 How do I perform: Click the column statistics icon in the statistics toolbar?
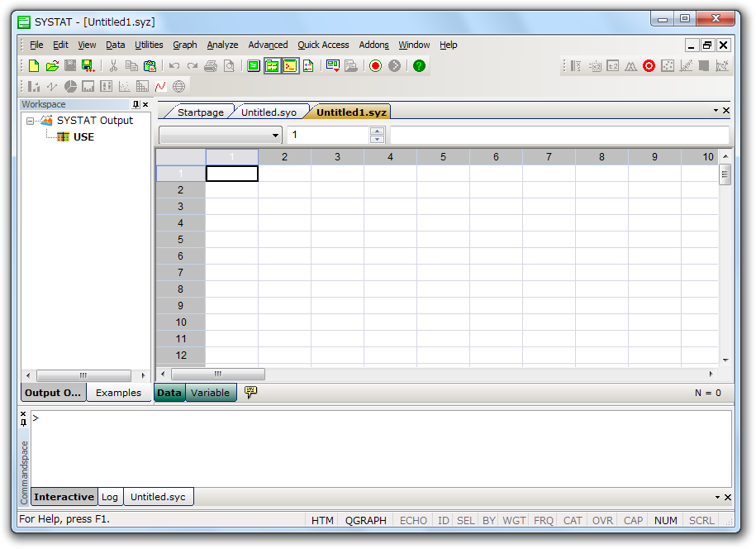pyautogui.click(x=576, y=65)
